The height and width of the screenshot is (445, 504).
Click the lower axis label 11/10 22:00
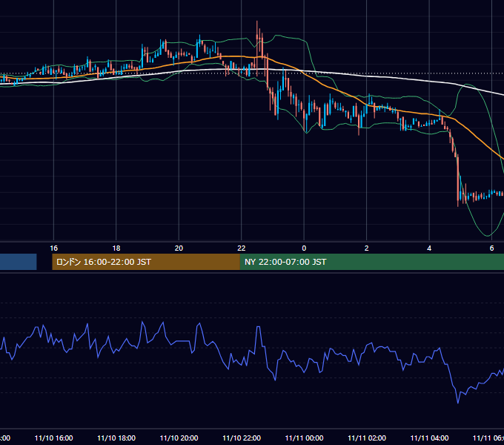tap(242, 438)
